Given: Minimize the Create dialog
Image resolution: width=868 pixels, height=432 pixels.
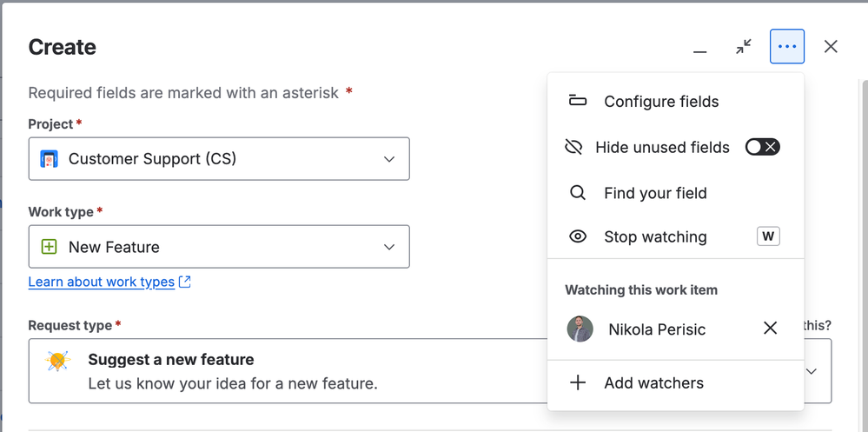Looking at the screenshot, I should [700, 48].
